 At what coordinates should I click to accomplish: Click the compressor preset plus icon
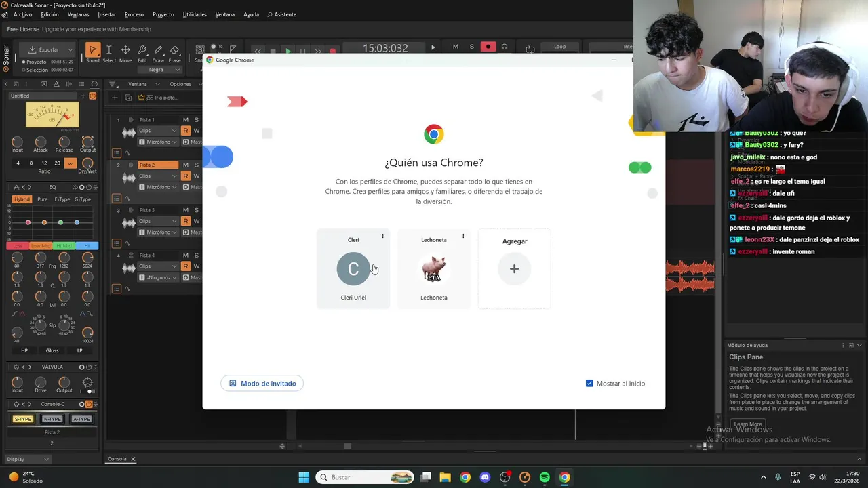pos(83,96)
